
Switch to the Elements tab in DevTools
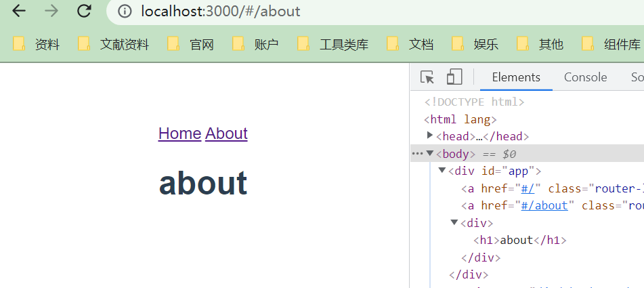click(x=516, y=77)
